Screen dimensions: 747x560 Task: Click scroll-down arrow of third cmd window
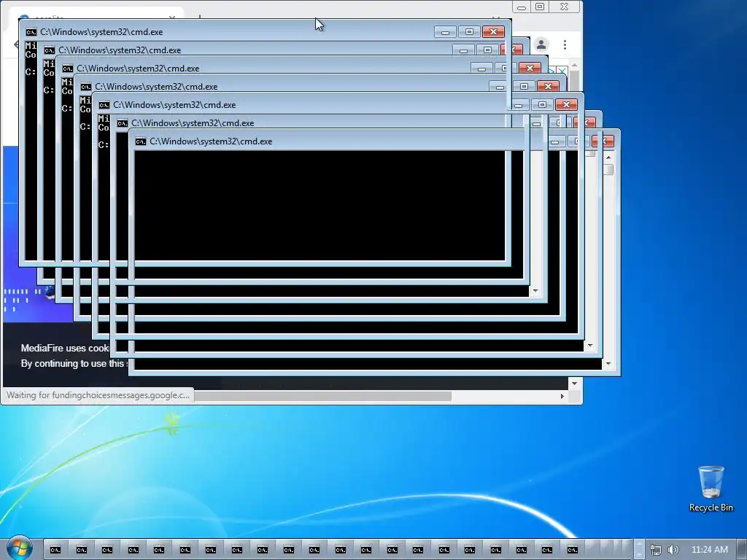click(535, 291)
